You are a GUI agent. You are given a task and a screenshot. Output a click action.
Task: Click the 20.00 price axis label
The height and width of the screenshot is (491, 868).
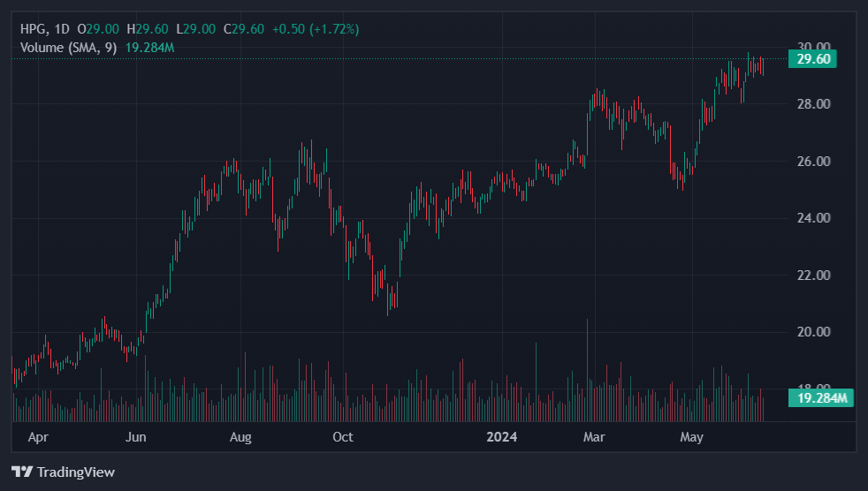(812, 332)
